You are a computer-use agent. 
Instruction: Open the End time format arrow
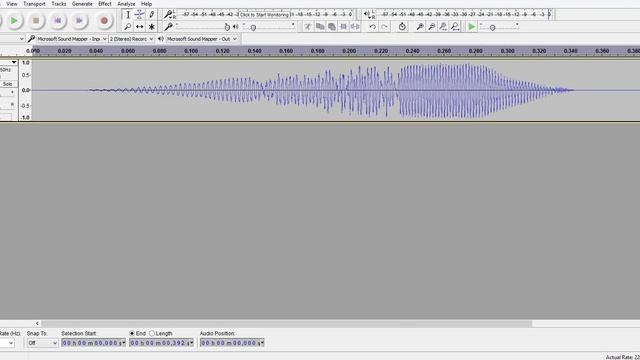pos(192,343)
